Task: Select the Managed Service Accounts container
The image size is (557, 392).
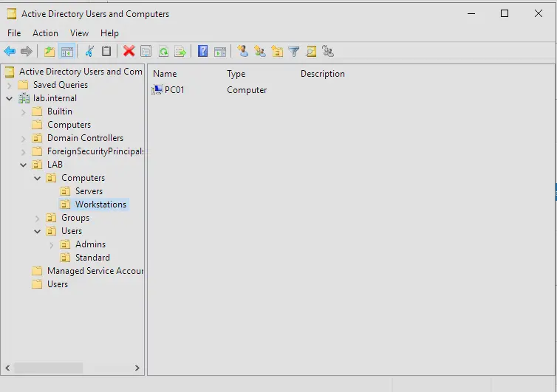Action: [95, 271]
